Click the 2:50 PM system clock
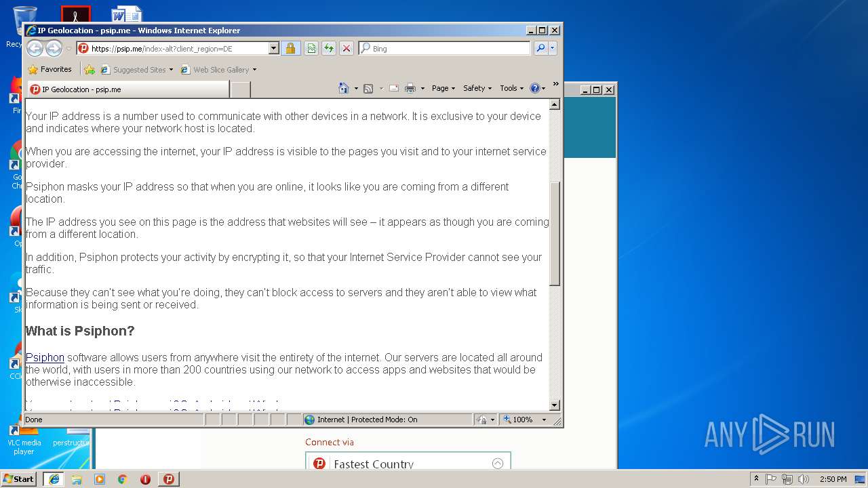Image resolution: width=868 pixels, height=488 pixels. click(x=833, y=479)
